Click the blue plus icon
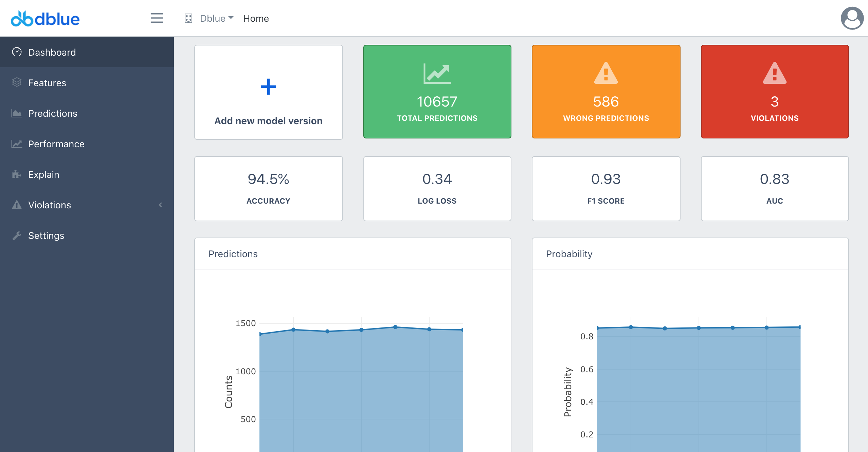The image size is (868, 452). pyautogui.click(x=268, y=87)
